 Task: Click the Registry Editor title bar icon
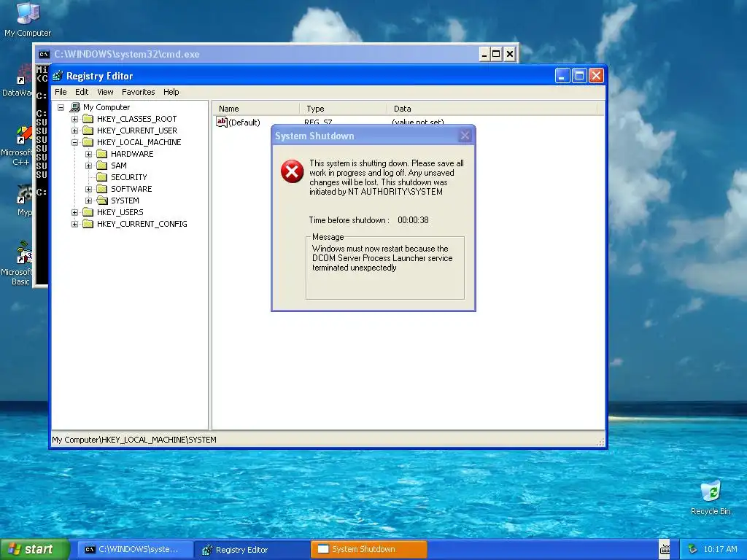coord(58,76)
